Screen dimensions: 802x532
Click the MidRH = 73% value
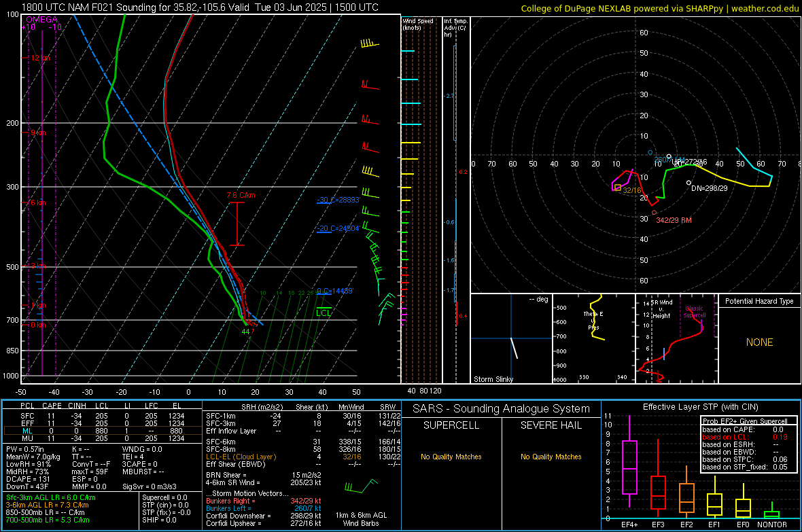click(28, 472)
